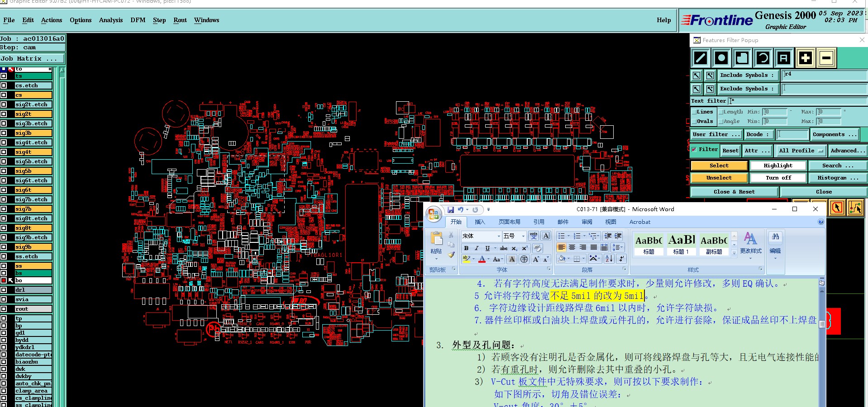Toggle the Surfaces feature filter icon
Image resolution: width=868 pixels, height=407 pixels.
pyautogui.click(x=742, y=58)
